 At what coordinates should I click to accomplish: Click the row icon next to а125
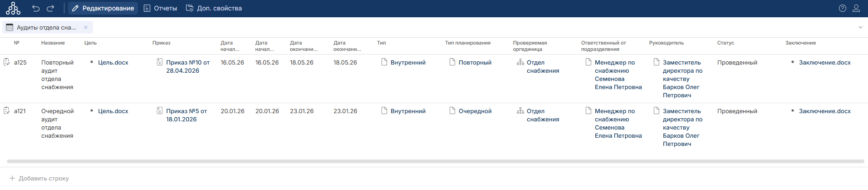(x=7, y=62)
